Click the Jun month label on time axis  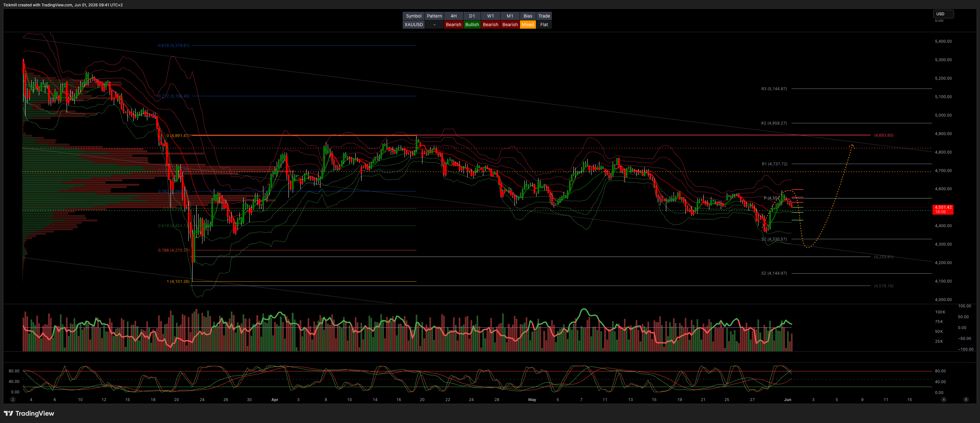coord(787,400)
